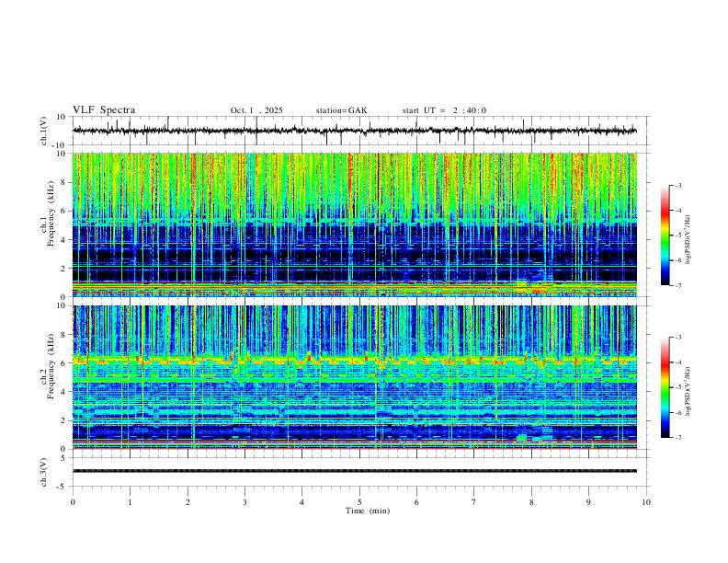Click the time axis tick label '7'
This screenshot has height=563, width=728.
474,502
